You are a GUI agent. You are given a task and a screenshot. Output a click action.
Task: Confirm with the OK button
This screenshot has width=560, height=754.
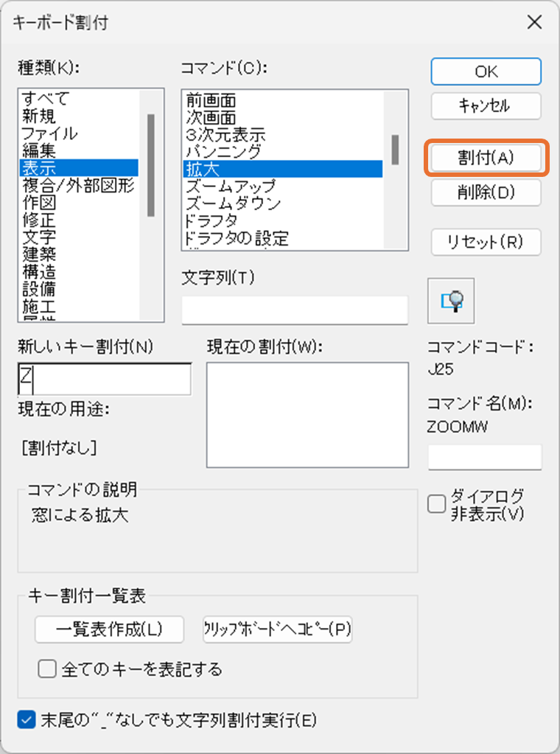pyautogui.click(x=486, y=71)
